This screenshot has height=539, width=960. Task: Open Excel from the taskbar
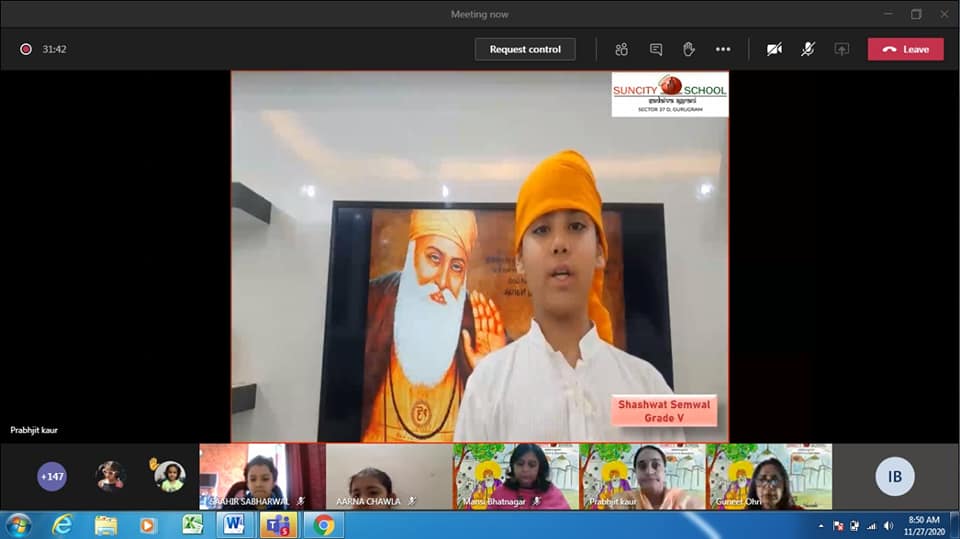192,525
